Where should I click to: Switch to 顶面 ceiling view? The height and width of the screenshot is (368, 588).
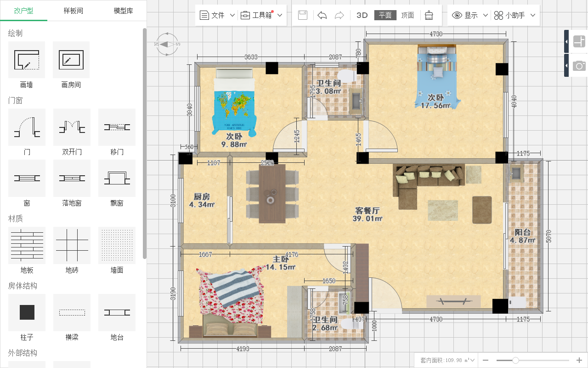[407, 15]
